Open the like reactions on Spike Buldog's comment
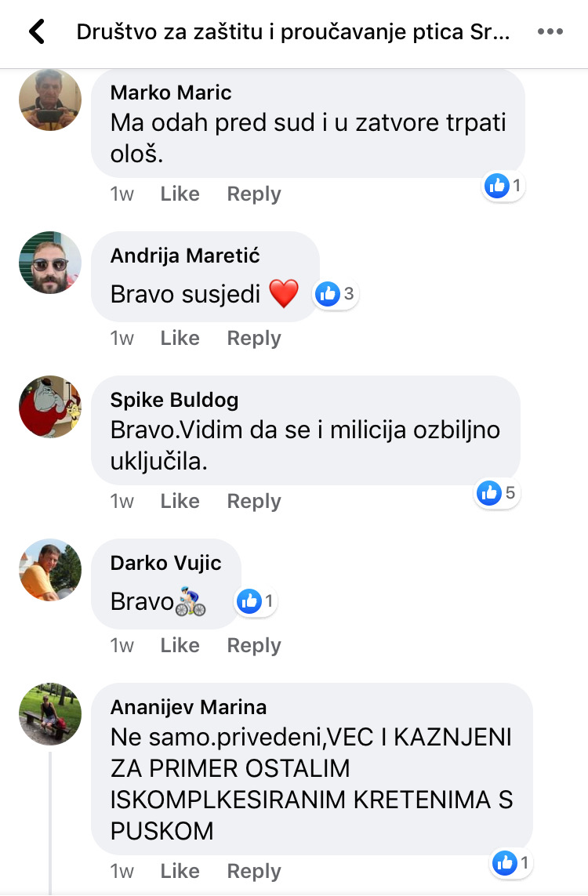This screenshot has height=896, width=588. [497, 493]
